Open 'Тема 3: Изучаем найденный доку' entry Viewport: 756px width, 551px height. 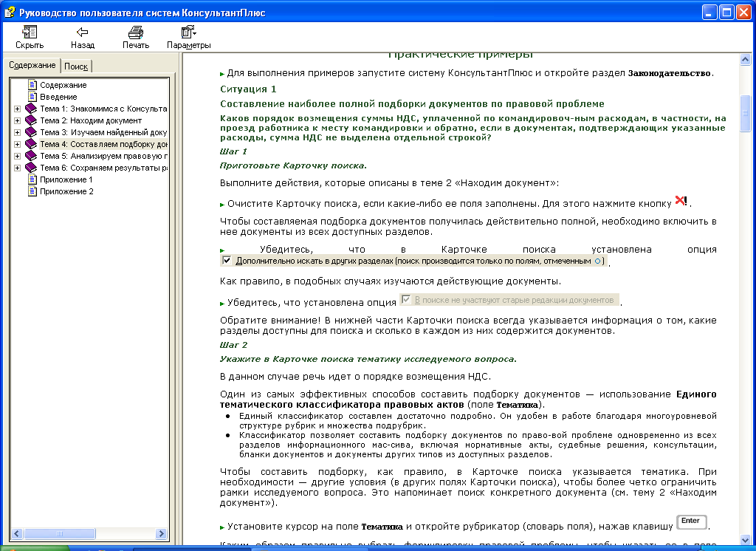point(103,132)
